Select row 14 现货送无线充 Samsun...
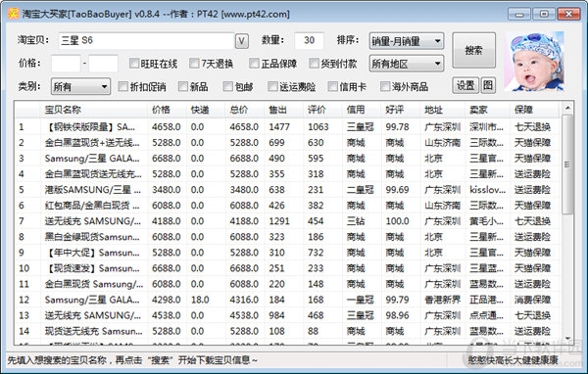The height and width of the screenshot is (374, 588). 288,331
